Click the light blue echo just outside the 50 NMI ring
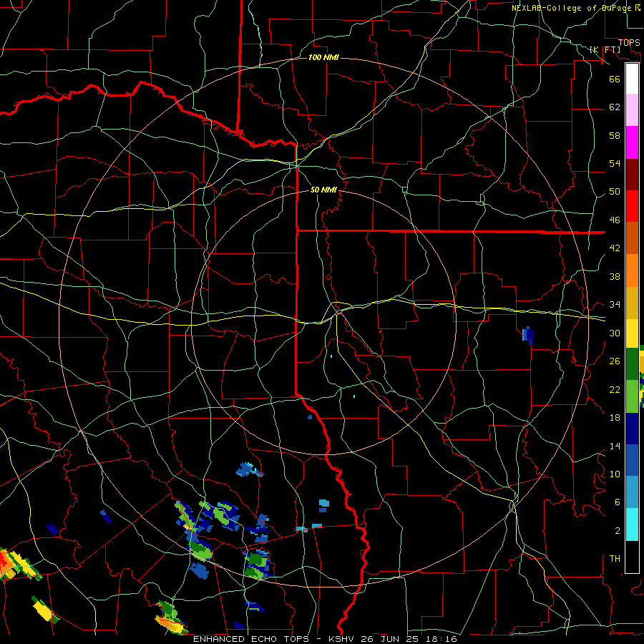 click(x=250, y=469)
